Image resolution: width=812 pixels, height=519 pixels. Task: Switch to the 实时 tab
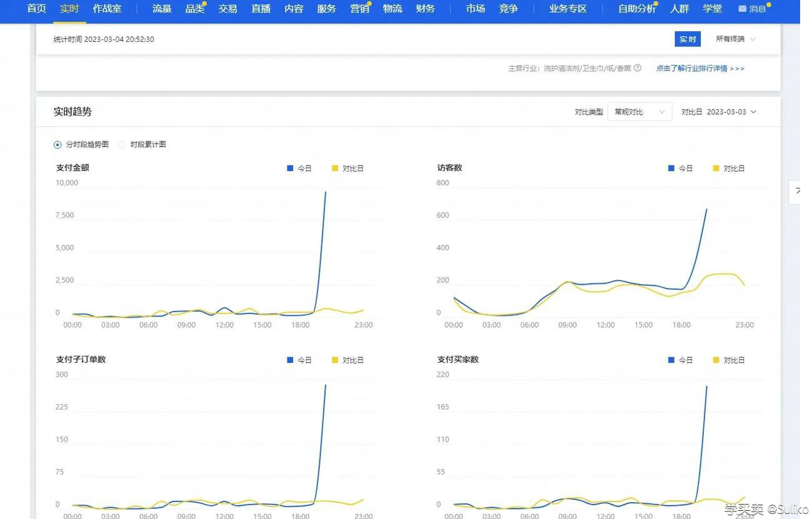(x=69, y=9)
